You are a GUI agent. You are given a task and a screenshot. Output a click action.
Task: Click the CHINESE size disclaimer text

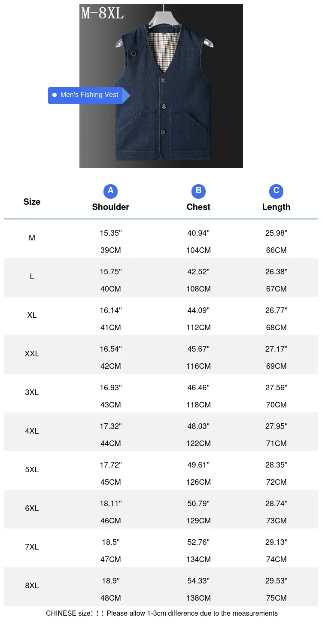[x=162, y=613]
